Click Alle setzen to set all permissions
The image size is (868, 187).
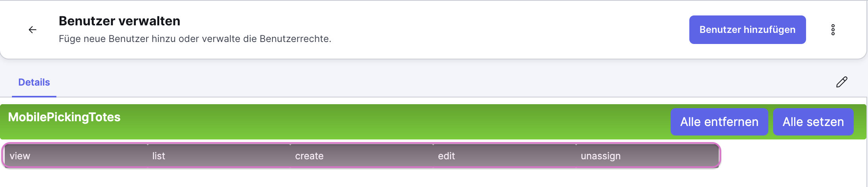(813, 122)
